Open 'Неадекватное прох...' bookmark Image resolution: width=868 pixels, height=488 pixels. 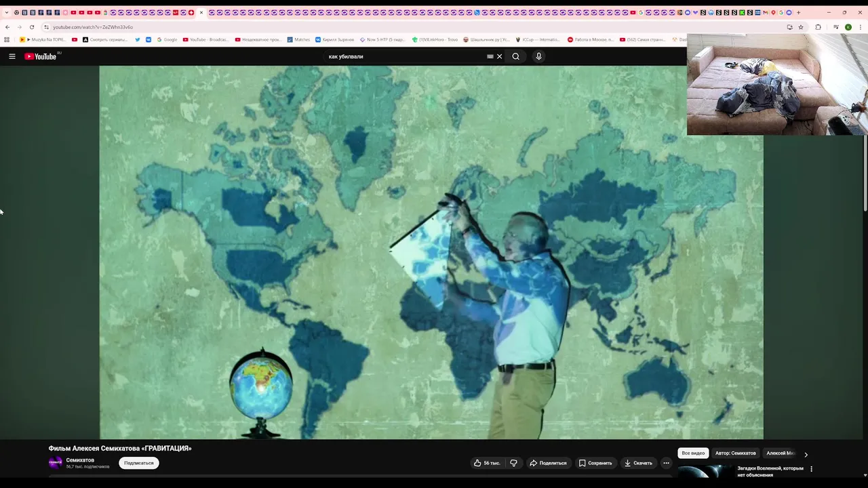click(x=258, y=39)
